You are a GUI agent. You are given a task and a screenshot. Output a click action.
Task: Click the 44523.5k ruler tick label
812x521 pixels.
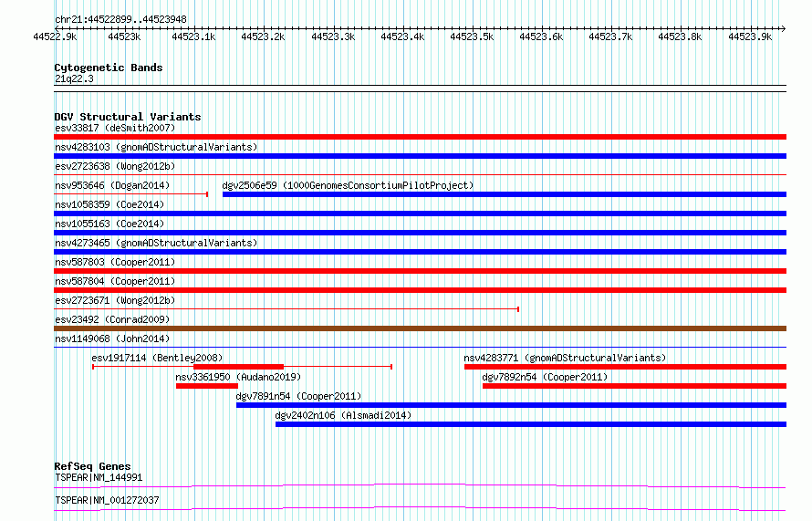[472, 36]
